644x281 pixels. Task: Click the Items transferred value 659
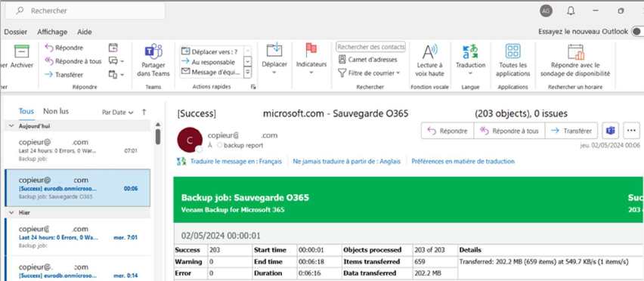[x=420, y=261]
